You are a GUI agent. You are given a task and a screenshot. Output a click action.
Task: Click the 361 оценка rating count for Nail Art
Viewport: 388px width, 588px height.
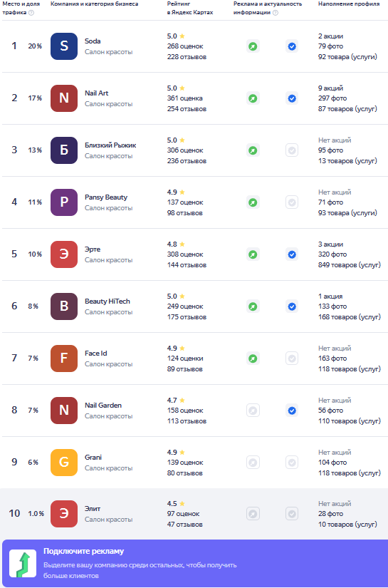tap(185, 98)
